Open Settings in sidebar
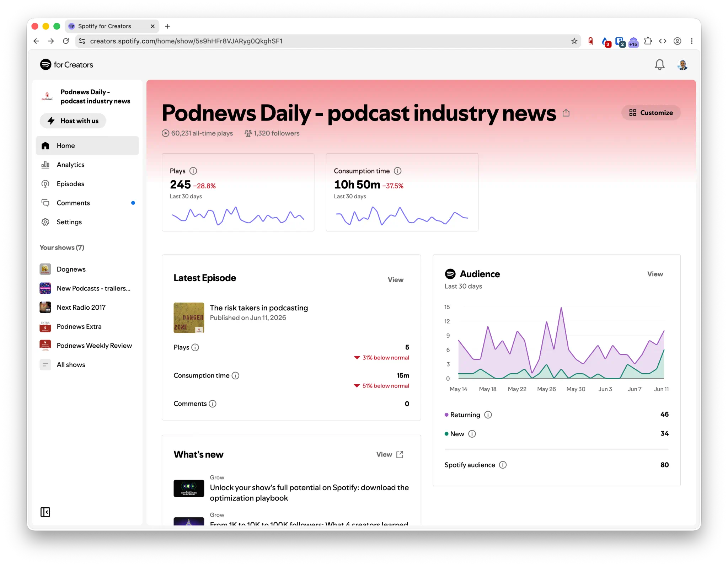The width and height of the screenshot is (728, 566). 87,222
